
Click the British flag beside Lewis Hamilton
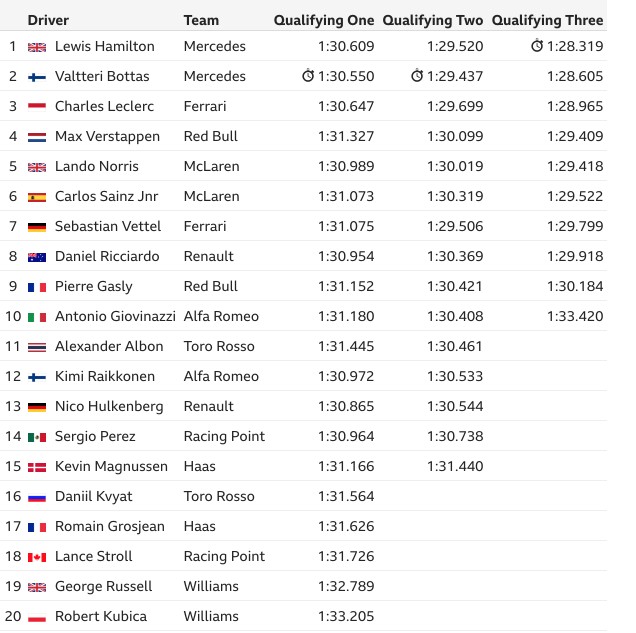[37, 47]
